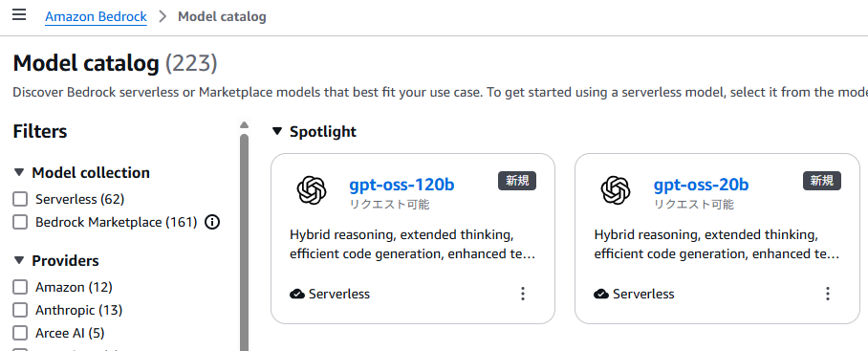This screenshot has width=868, height=351.
Task: Select the Anthropic (13) provider checkbox
Action: [x=20, y=310]
